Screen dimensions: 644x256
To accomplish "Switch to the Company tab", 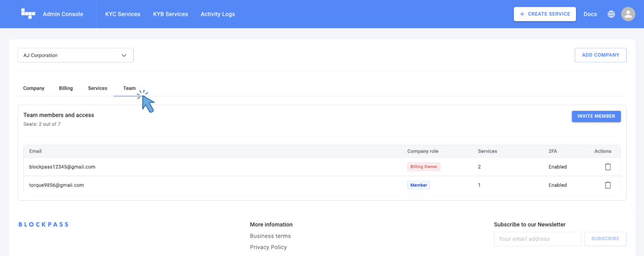I will [34, 88].
